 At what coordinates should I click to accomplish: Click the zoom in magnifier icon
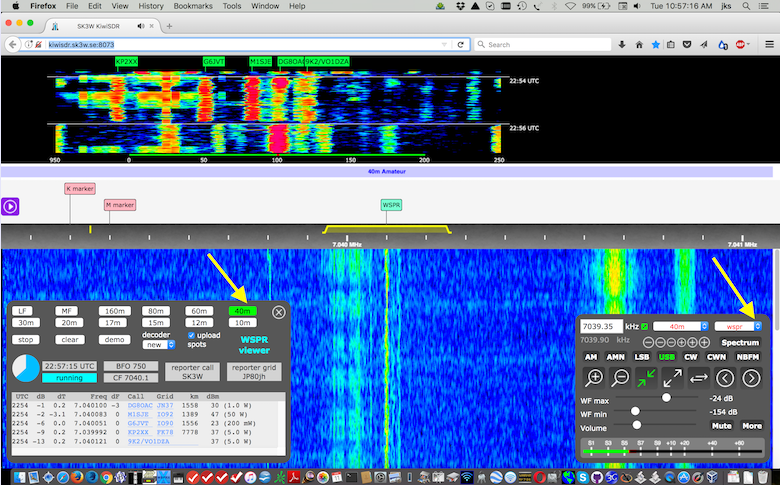pyautogui.click(x=594, y=377)
